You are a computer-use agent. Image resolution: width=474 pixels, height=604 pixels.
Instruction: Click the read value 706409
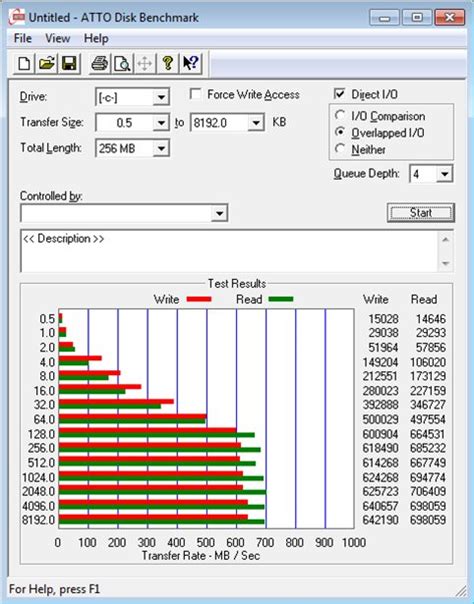point(428,491)
